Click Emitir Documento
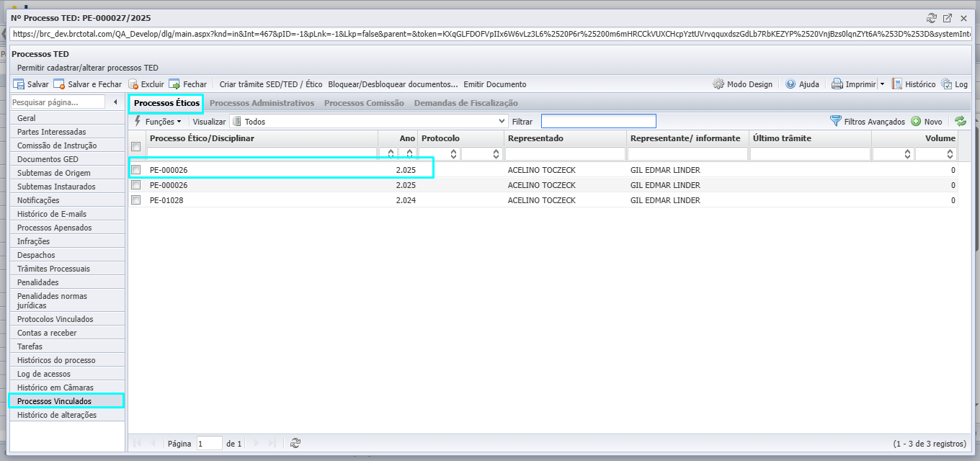Screen dimensions: 980x461 click(495, 84)
